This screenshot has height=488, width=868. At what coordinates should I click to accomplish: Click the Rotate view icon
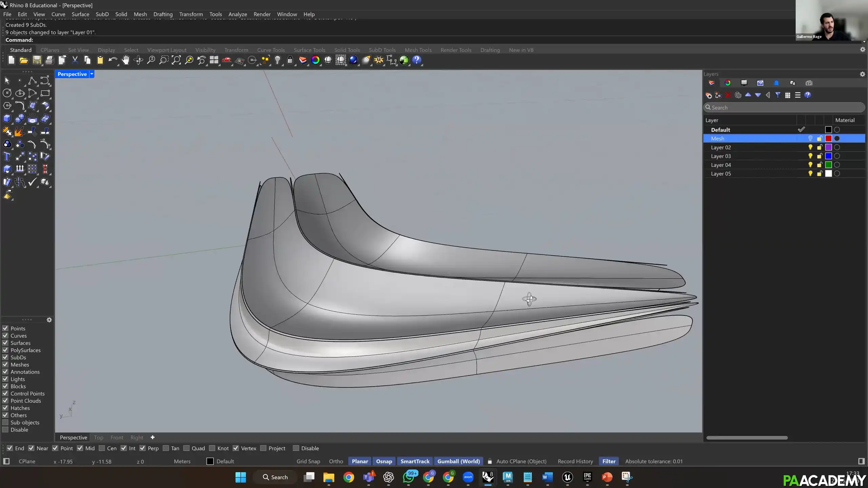tap(138, 60)
